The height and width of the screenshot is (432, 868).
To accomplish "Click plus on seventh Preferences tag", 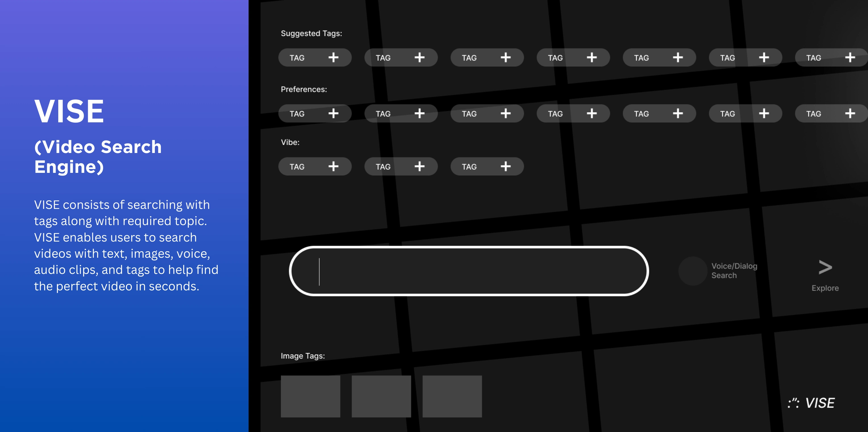I will point(850,114).
